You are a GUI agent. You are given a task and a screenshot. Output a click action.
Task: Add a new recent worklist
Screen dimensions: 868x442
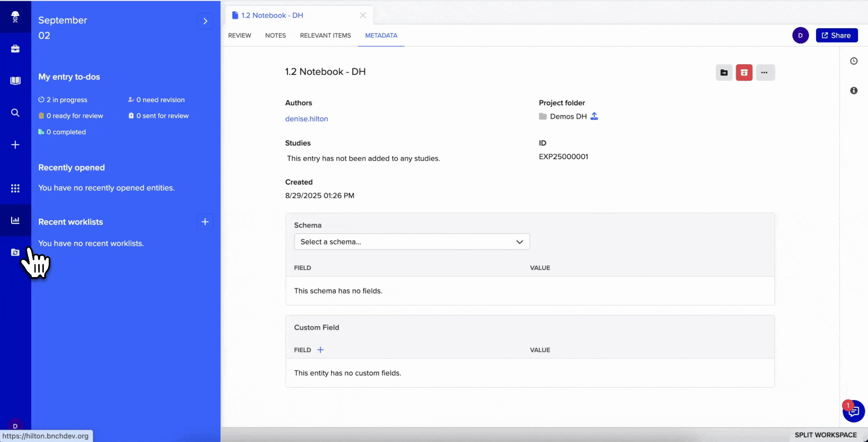click(205, 222)
